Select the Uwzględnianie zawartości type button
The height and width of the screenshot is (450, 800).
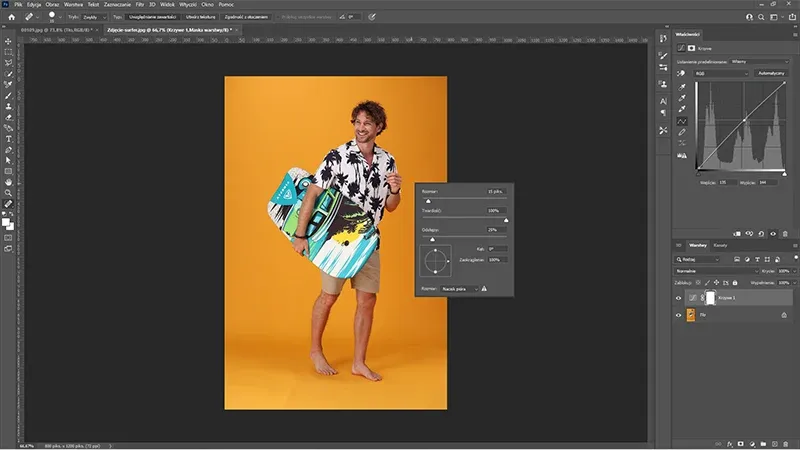[153, 17]
